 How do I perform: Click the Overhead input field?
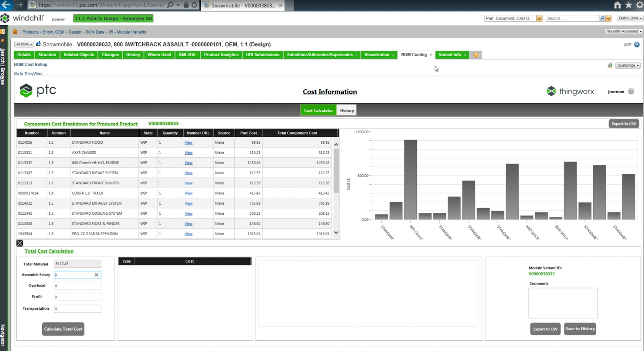[x=77, y=286]
